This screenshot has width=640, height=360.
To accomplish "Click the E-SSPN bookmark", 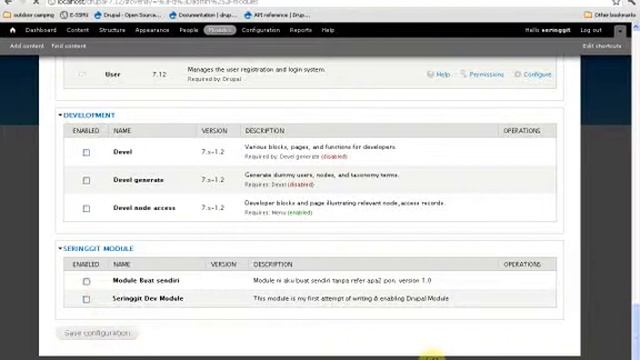I will [x=74, y=15].
